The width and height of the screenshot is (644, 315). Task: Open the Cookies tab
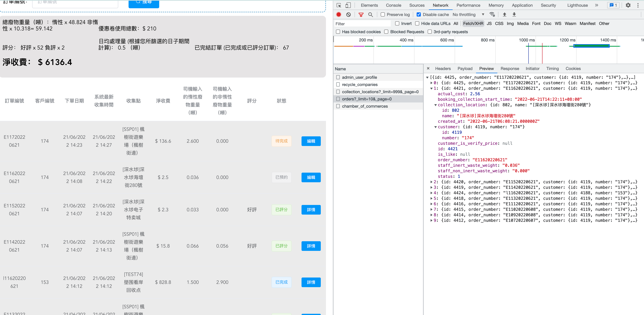573,68
